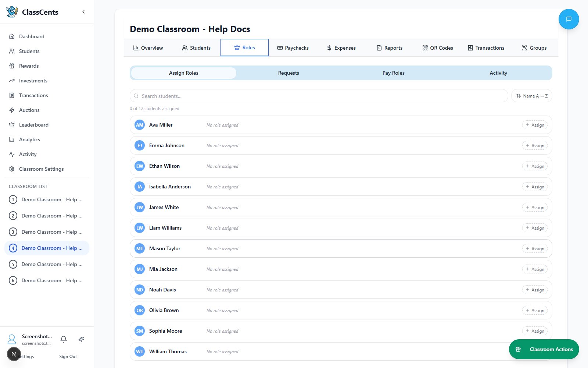Image resolution: width=588 pixels, height=368 pixels.
Task: Click the ClassCents logo icon
Action: click(x=12, y=12)
